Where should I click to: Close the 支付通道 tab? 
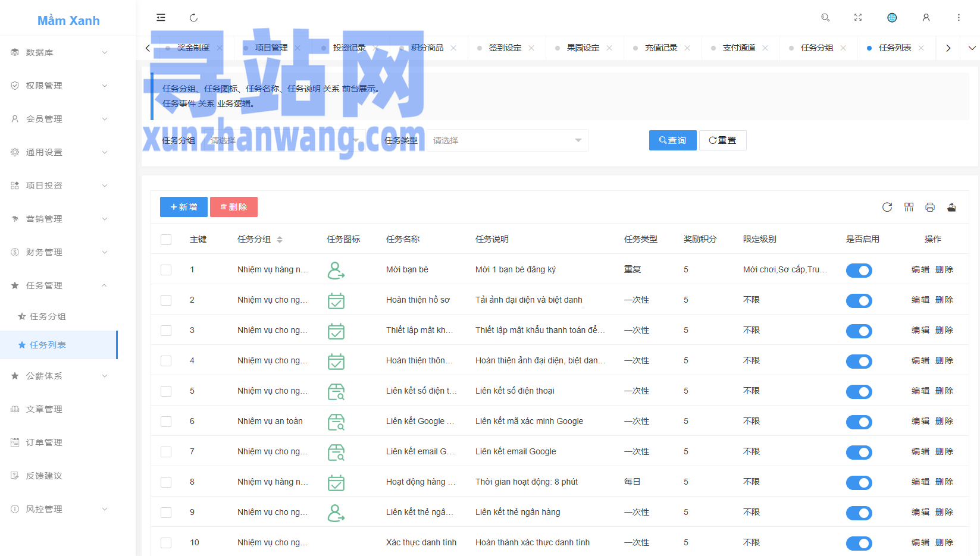point(765,48)
